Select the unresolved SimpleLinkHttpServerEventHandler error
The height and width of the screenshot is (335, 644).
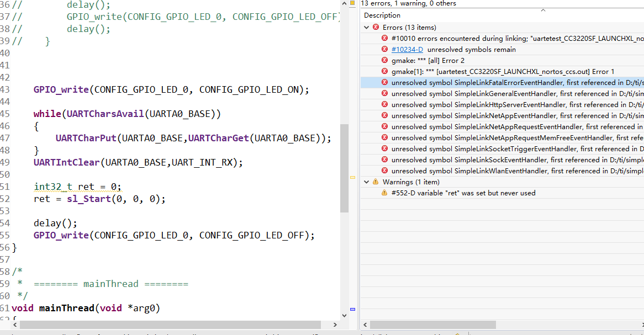[x=502, y=105]
